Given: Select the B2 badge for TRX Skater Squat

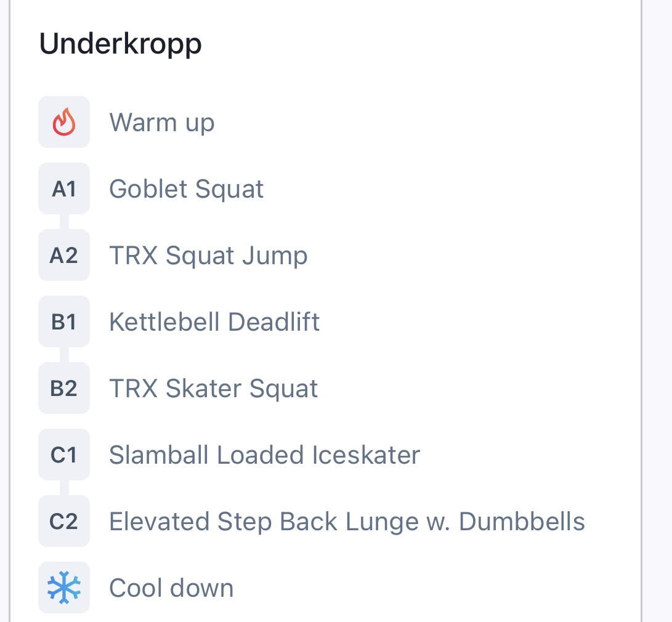Looking at the screenshot, I should coord(64,388).
